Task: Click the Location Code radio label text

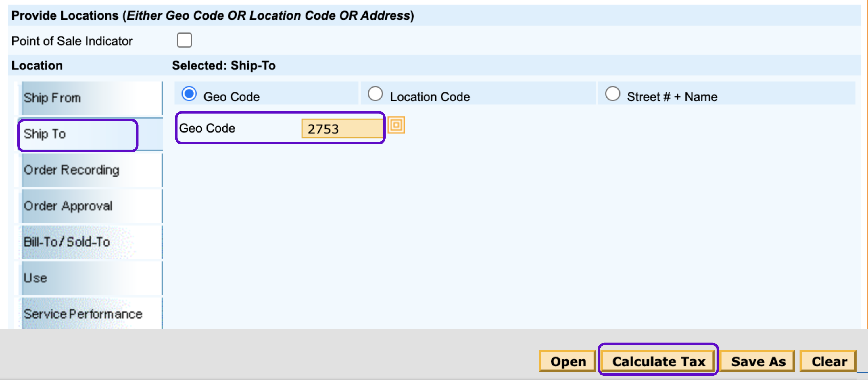Action: pos(430,97)
